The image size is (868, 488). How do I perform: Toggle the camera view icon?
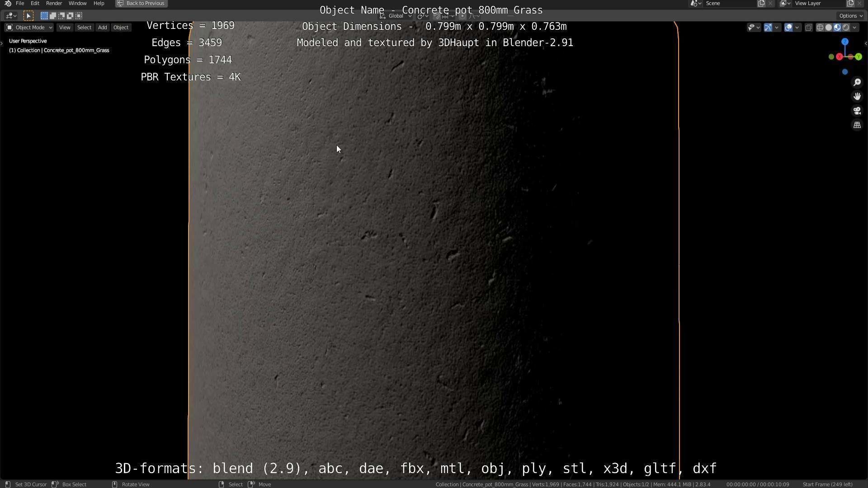pyautogui.click(x=857, y=111)
